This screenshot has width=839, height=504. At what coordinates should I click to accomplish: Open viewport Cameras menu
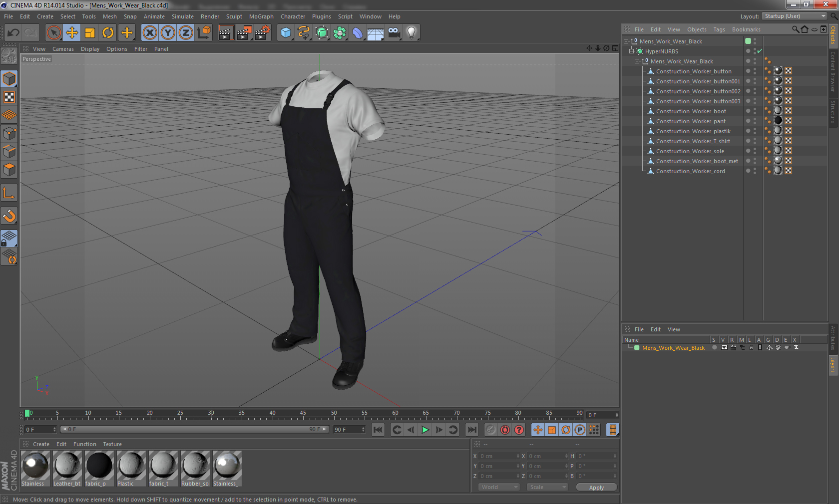[x=63, y=49]
